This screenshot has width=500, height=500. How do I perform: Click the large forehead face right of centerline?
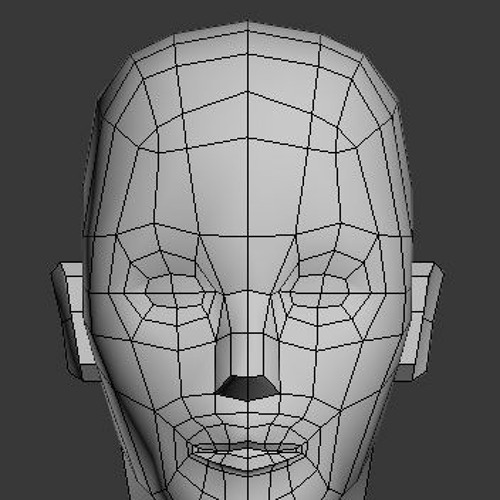[x=277, y=188]
